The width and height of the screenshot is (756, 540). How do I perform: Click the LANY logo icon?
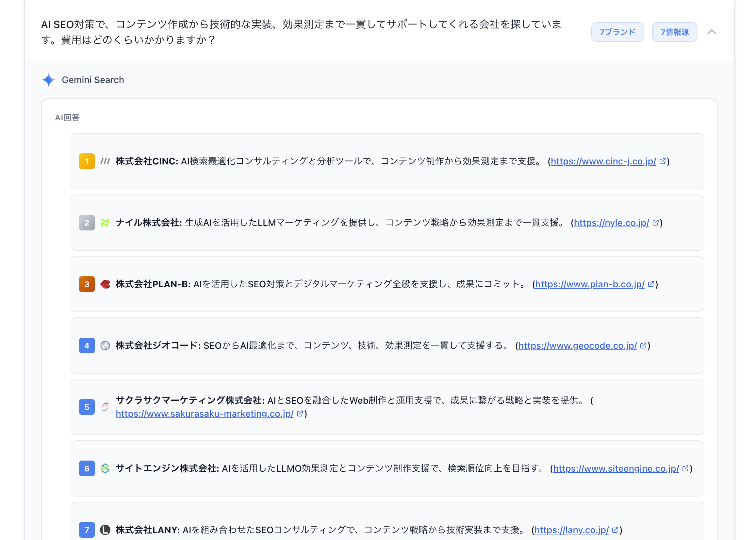(105, 530)
